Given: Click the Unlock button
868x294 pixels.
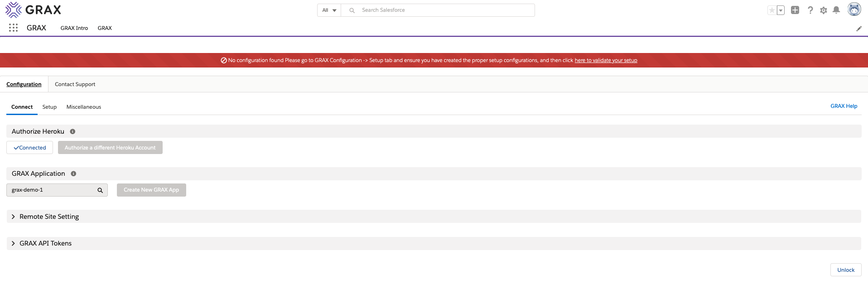Looking at the screenshot, I should click(846, 270).
